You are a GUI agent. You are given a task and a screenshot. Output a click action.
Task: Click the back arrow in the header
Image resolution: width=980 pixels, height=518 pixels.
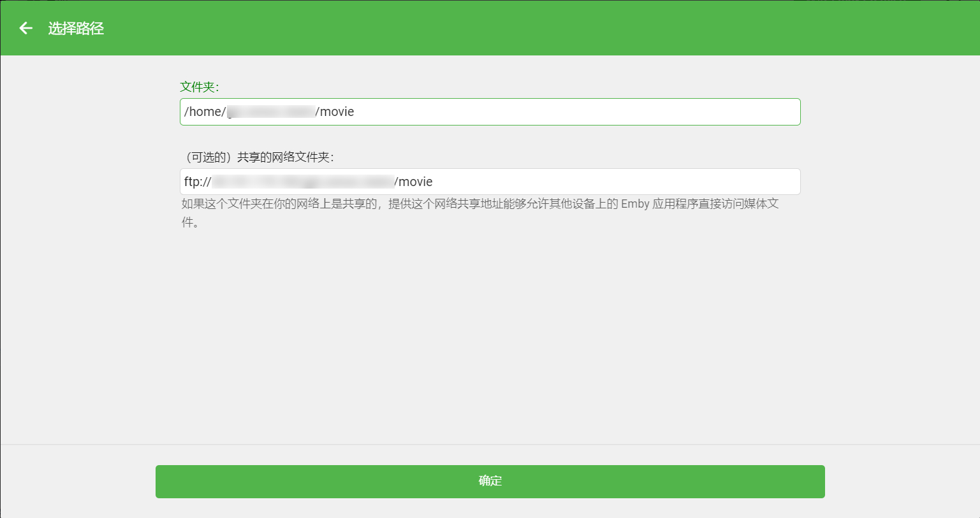25,28
